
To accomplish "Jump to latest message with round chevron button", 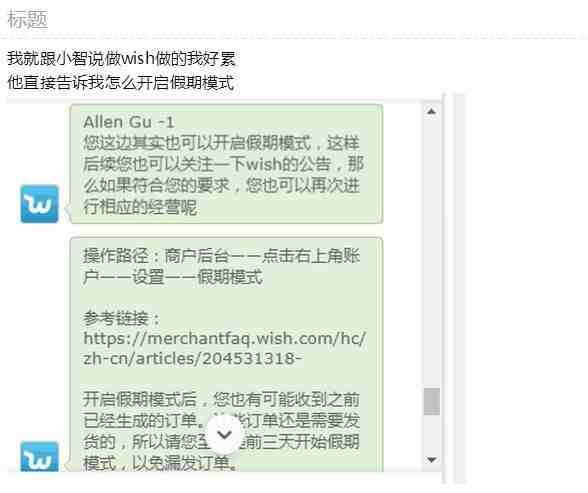I will pyautogui.click(x=224, y=435).
